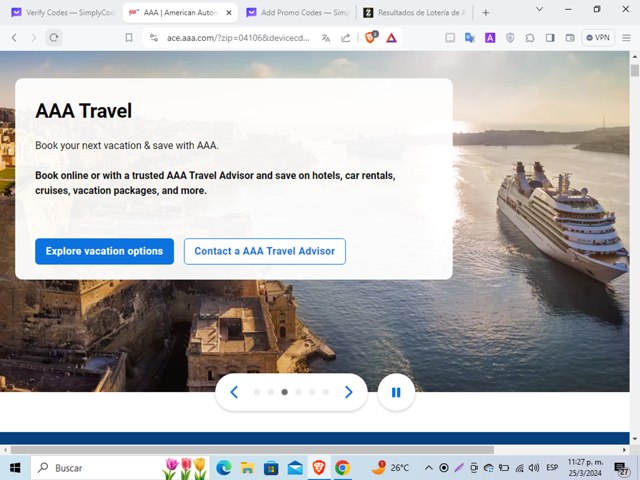Select the fifth carousel dot
Screen dimensions: 640x480
click(312, 392)
